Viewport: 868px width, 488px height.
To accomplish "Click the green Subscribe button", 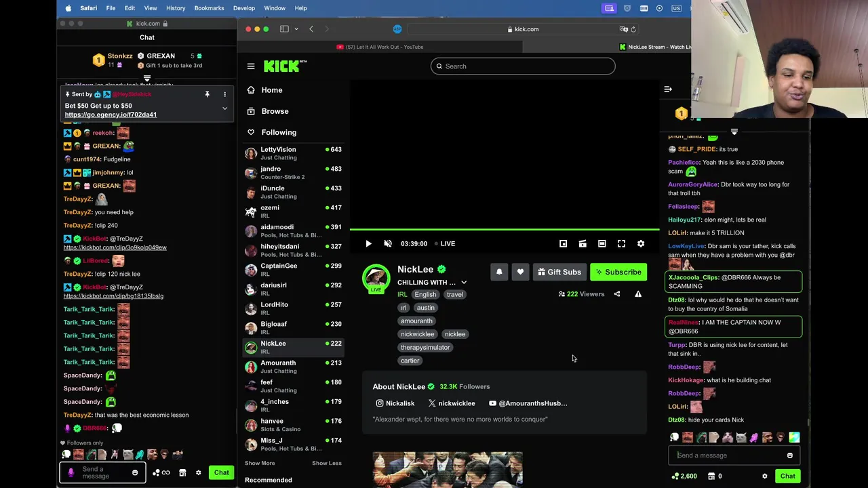I will [618, 272].
